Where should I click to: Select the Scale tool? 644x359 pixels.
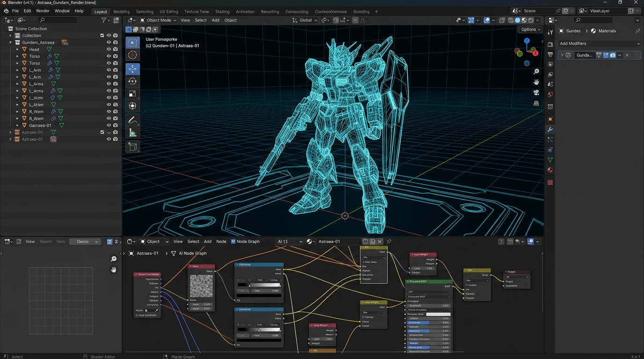pyautogui.click(x=132, y=94)
